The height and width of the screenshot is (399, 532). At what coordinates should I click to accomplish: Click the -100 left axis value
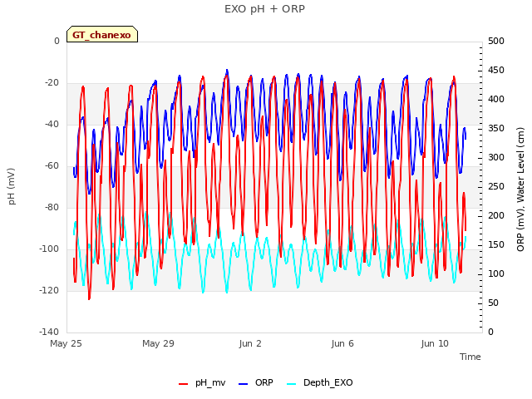pos(49,249)
